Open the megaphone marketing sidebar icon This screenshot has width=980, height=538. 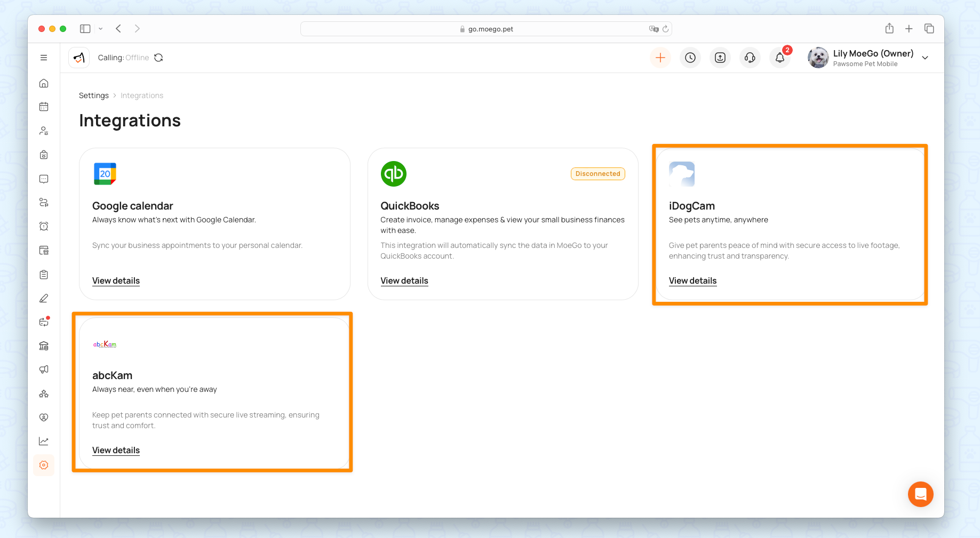pos(44,370)
